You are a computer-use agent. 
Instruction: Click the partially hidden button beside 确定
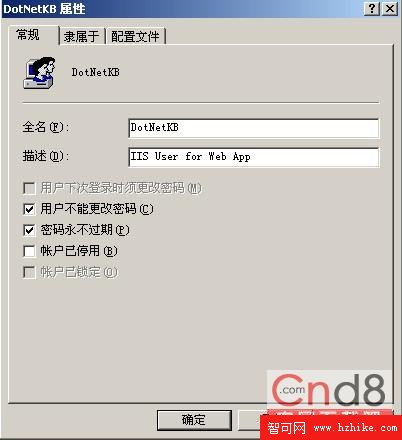point(250,420)
